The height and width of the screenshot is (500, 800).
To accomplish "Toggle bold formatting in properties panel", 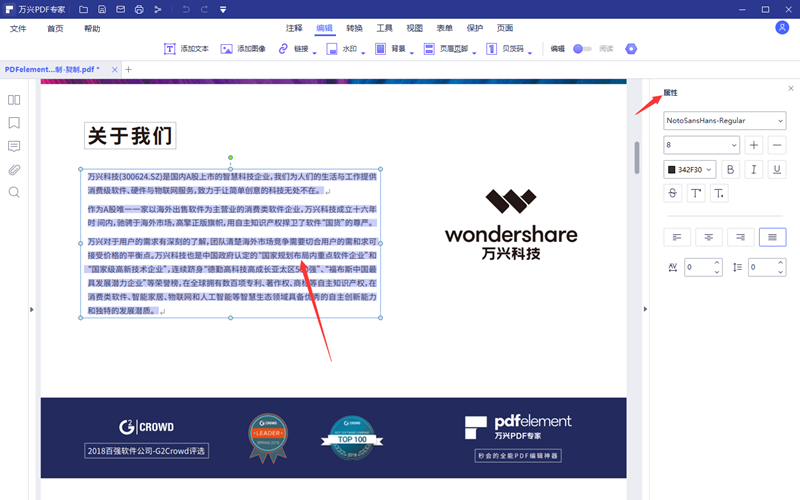I will 729,170.
